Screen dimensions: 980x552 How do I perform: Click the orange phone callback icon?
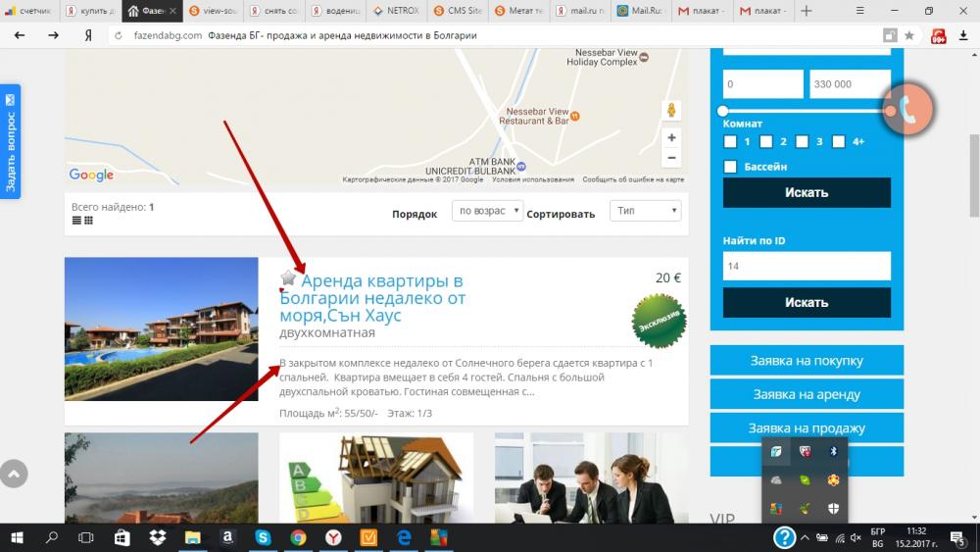coord(907,110)
